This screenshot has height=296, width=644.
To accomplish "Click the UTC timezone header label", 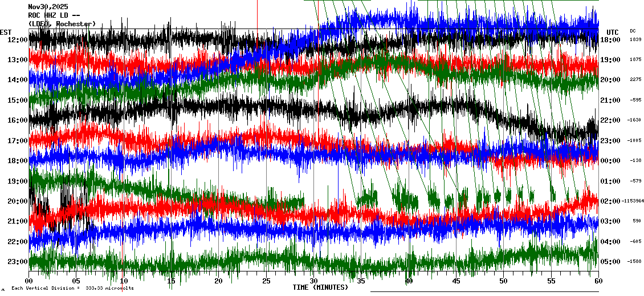I will point(613,32).
